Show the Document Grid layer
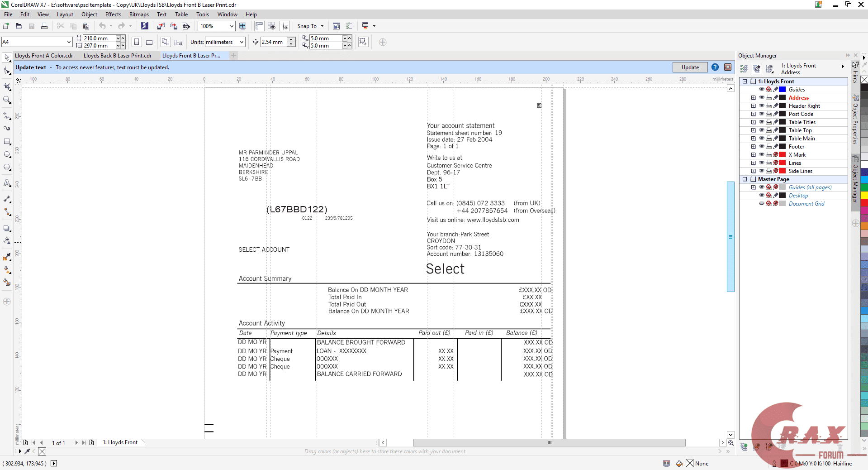 click(x=761, y=204)
